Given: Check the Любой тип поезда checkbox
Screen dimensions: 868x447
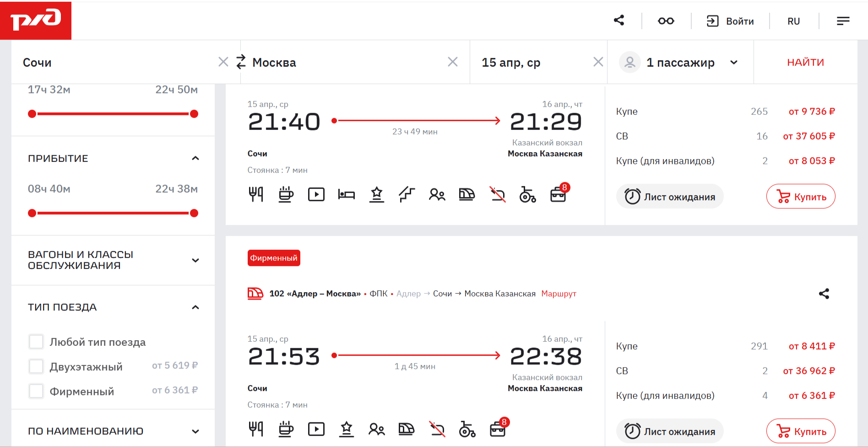Looking at the screenshot, I should tap(36, 342).
